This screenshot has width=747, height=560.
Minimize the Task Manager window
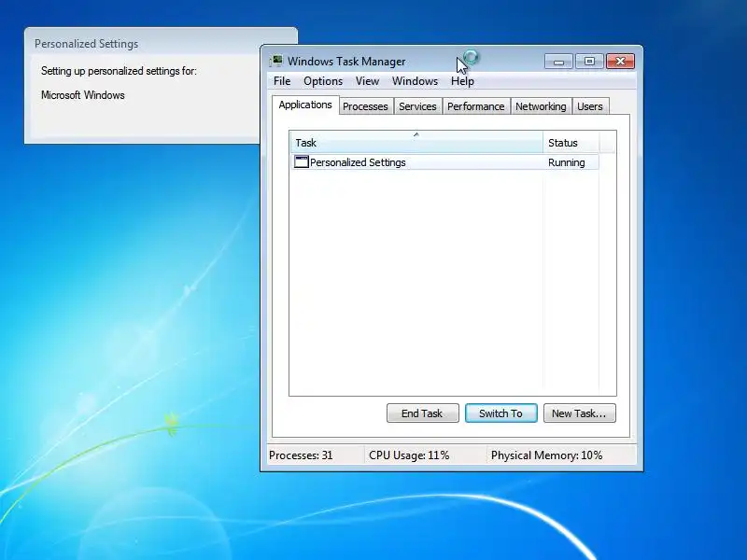558,62
